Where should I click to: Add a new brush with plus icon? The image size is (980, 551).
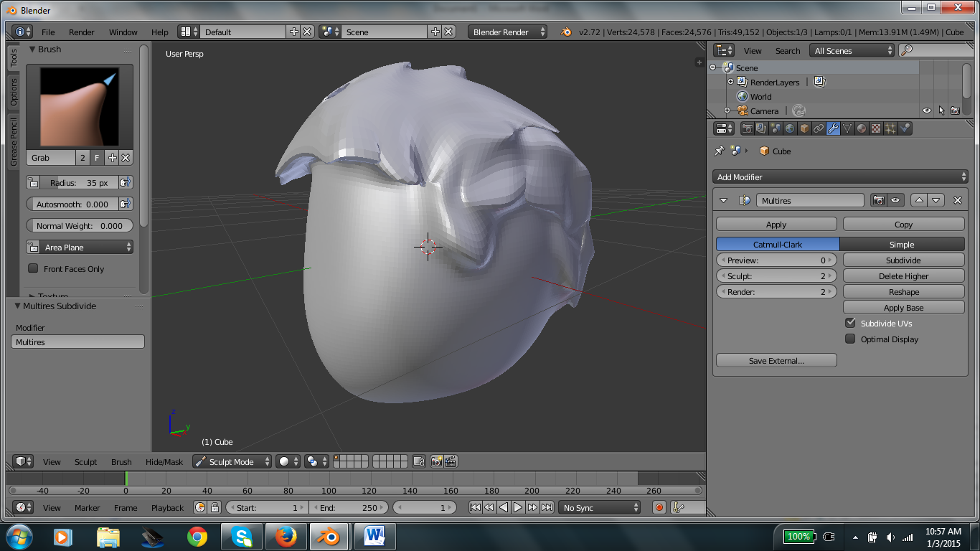(x=112, y=158)
